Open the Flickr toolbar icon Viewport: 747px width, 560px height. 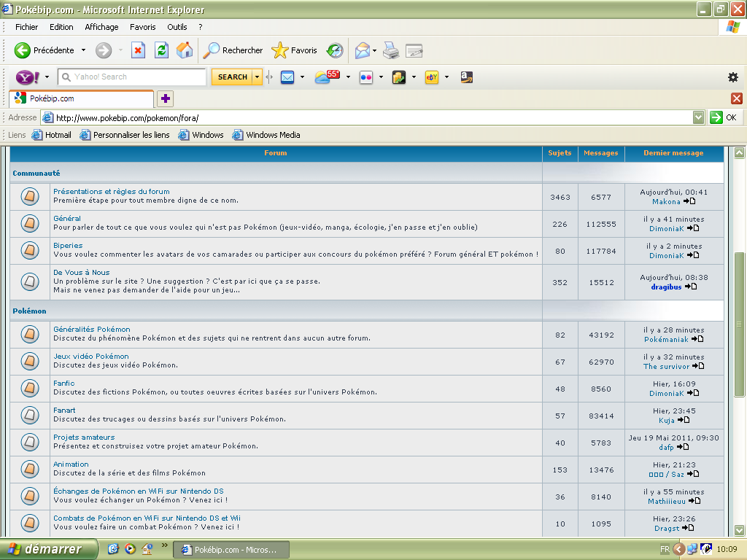click(366, 77)
